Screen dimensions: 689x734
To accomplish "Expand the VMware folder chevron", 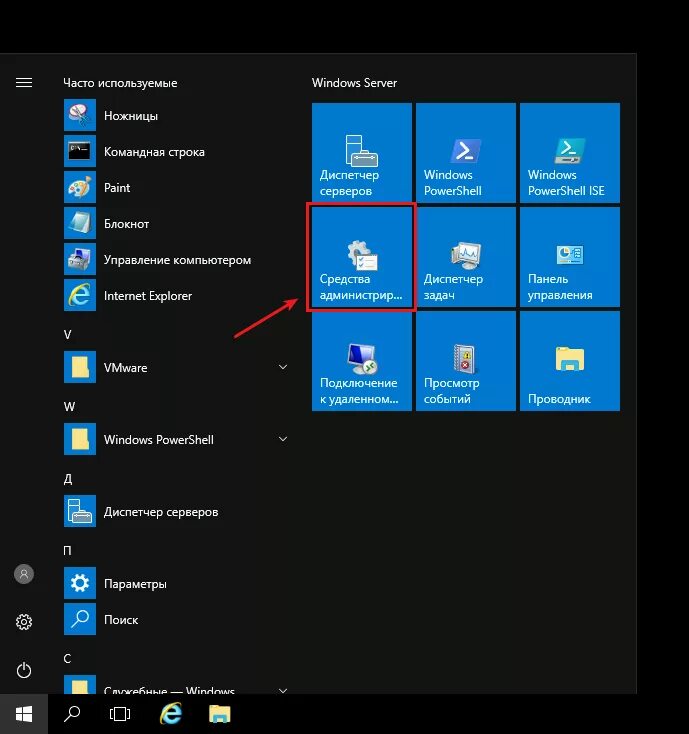I will click(x=283, y=367).
